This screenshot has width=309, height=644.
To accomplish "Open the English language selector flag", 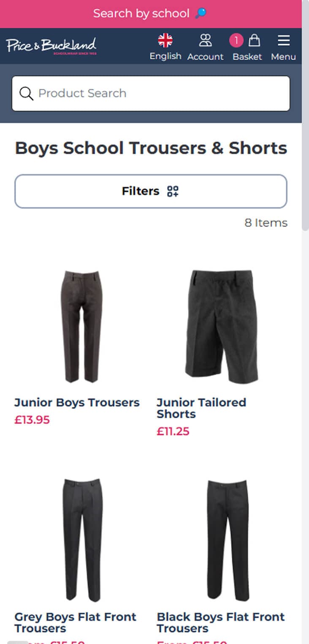I will [x=165, y=41].
